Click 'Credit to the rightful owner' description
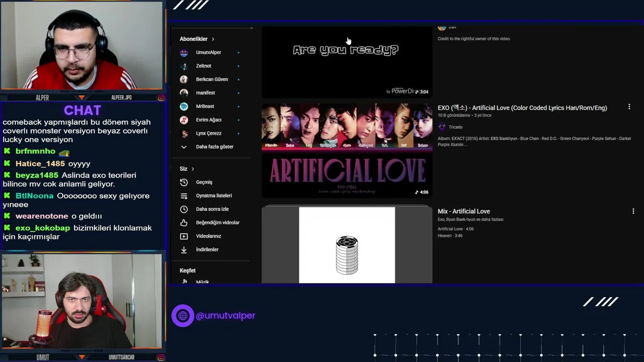Viewport: 644px width, 362px height. pos(474,39)
